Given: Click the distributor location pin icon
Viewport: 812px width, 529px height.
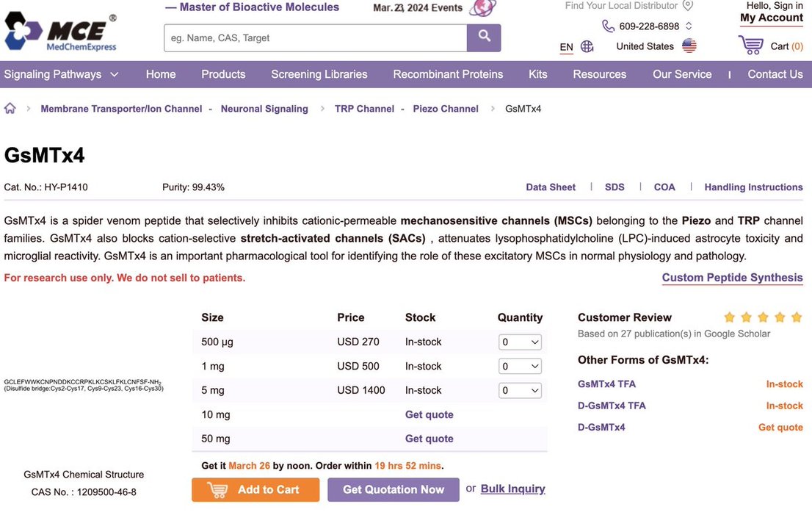Looking at the screenshot, I should point(688,6).
